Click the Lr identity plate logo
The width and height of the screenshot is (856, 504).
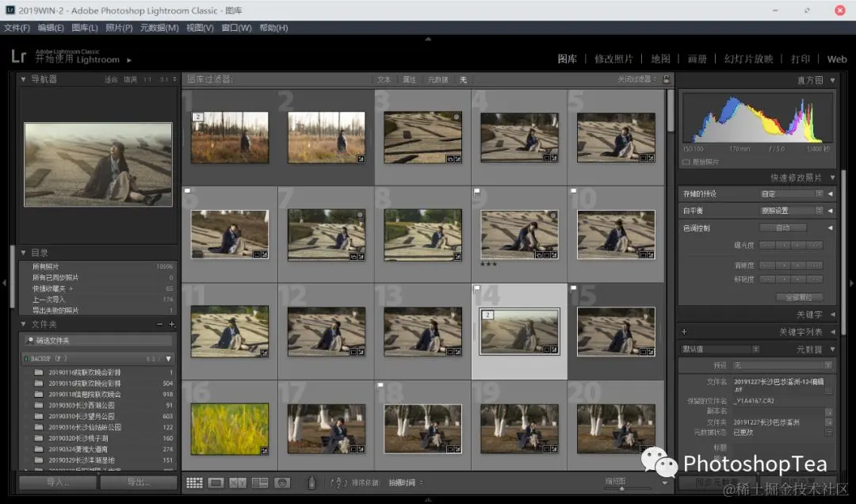click(18, 56)
